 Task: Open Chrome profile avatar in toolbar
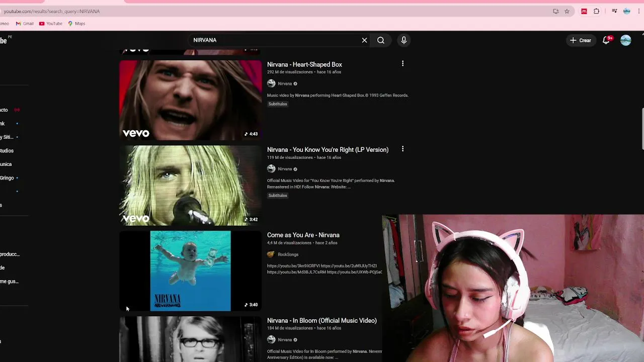pyautogui.click(x=626, y=11)
